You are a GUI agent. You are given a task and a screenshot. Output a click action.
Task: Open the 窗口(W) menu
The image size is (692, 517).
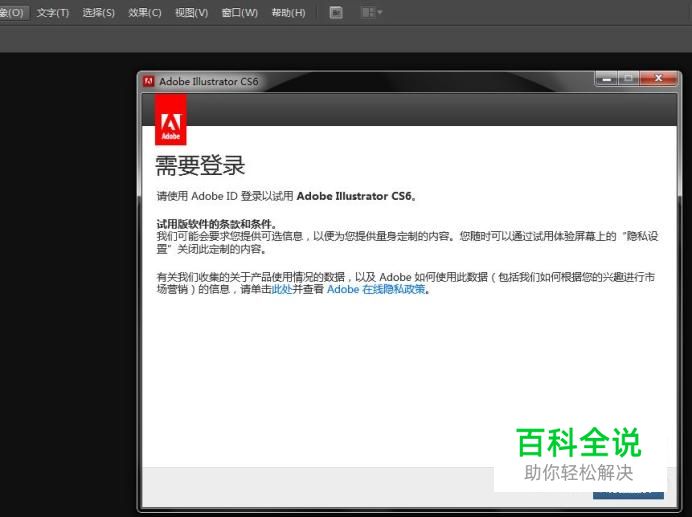click(x=239, y=13)
